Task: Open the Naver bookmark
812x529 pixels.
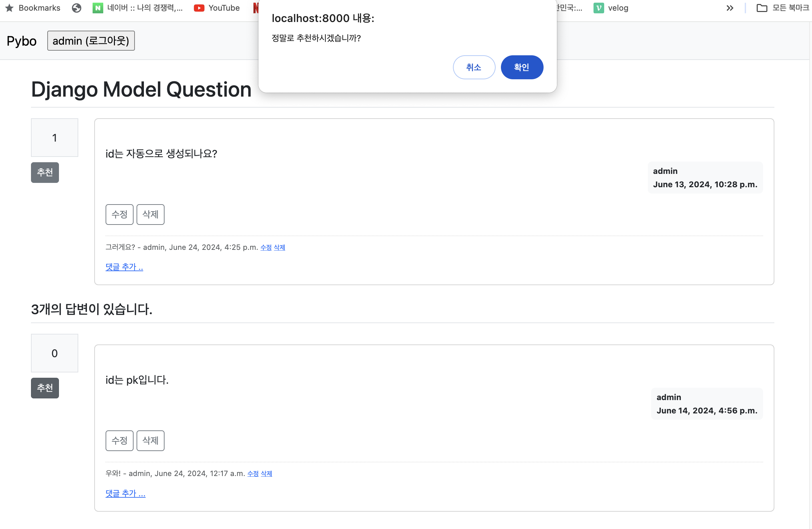Action: 138,8
